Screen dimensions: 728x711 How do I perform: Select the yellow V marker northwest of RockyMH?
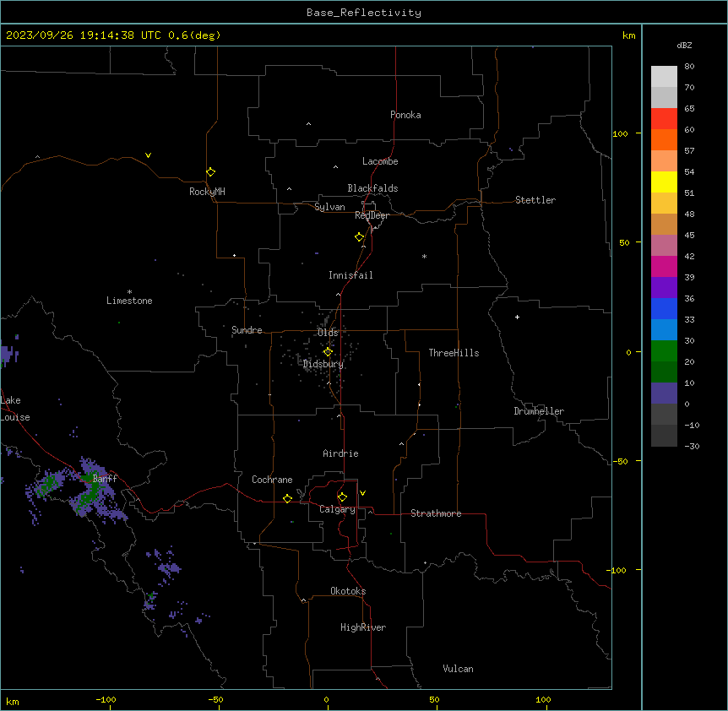[148, 155]
